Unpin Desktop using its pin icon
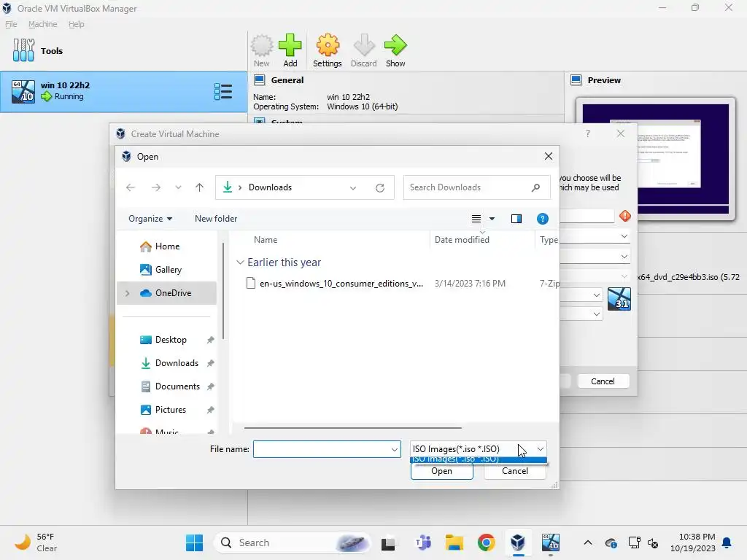Screen dimensions: 747x560 pos(210,340)
